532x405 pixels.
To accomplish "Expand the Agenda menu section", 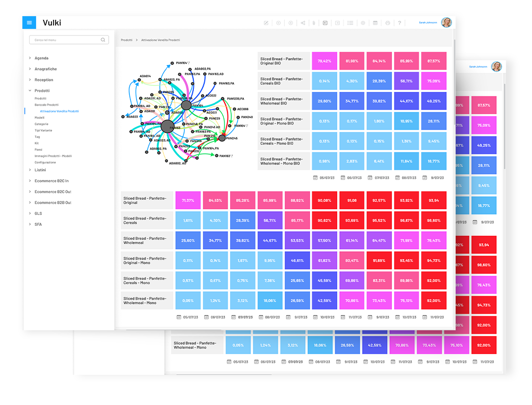I will coord(42,58).
